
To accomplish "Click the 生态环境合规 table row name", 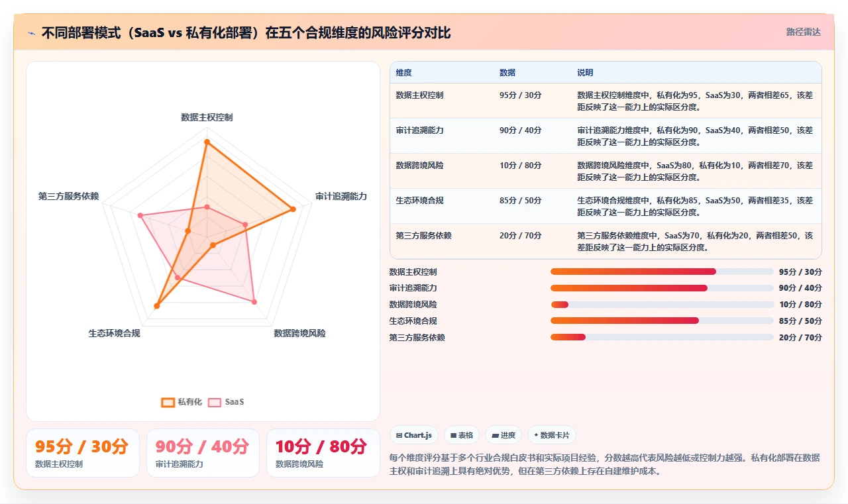I will click(420, 200).
